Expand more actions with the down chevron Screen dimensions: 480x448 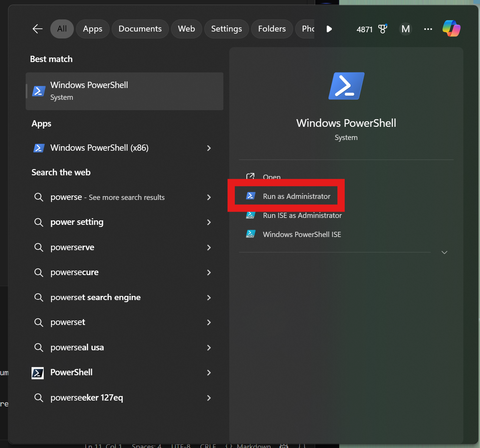pyautogui.click(x=444, y=252)
